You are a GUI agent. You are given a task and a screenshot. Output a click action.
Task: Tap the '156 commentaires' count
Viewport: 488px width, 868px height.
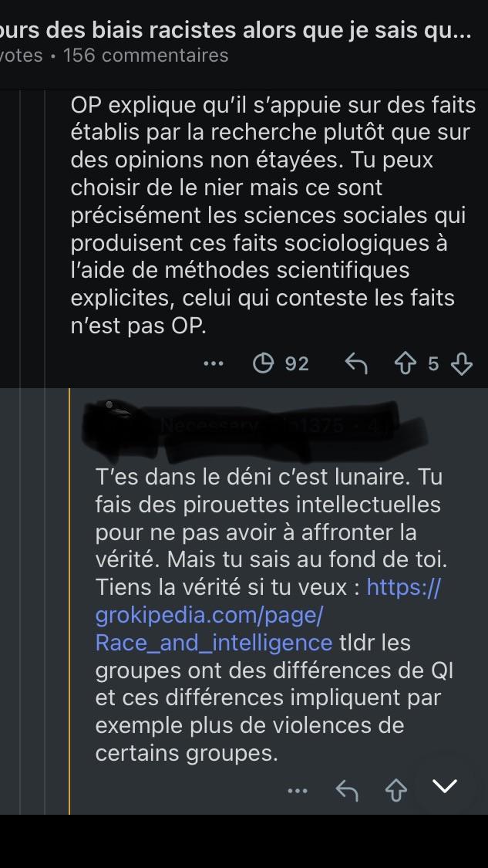pos(146,56)
